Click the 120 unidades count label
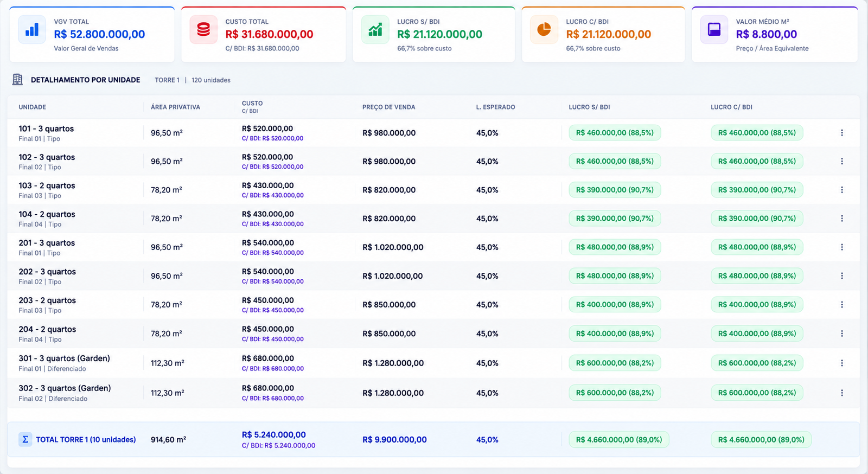Viewport: 868px width, 474px height. [211, 80]
